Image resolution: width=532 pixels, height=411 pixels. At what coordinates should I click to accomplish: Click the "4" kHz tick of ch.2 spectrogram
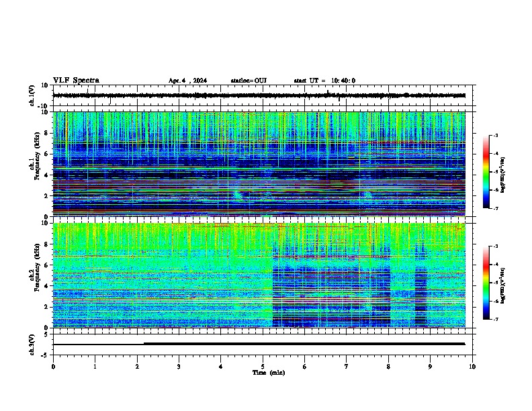[46, 286]
